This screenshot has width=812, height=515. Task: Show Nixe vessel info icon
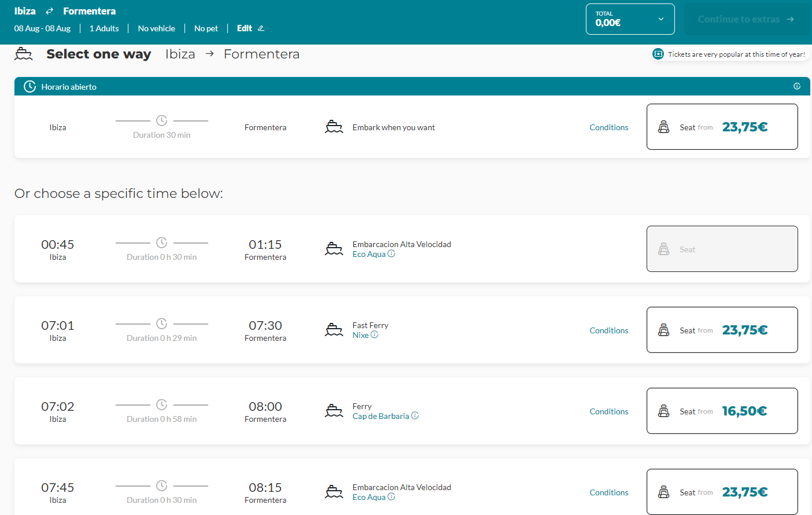(x=374, y=335)
